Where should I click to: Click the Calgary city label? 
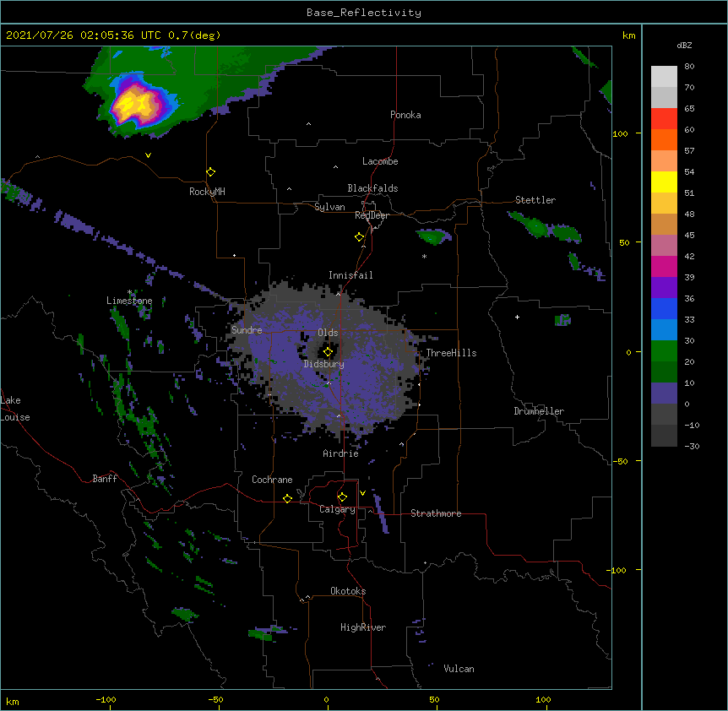(337, 509)
